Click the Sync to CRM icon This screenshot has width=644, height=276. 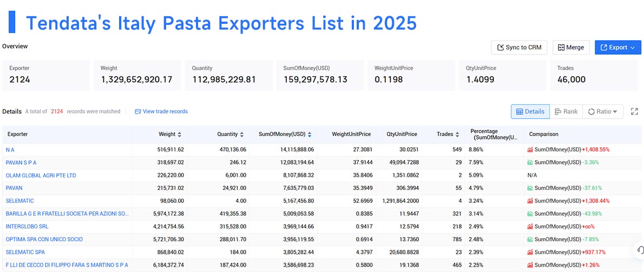pyautogui.click(x=500, y=47)
